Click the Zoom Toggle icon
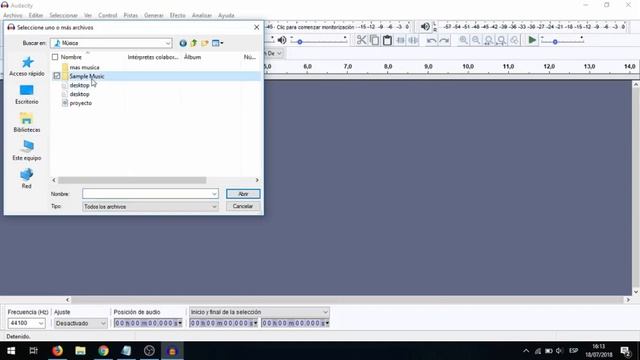 coord(514,40)
